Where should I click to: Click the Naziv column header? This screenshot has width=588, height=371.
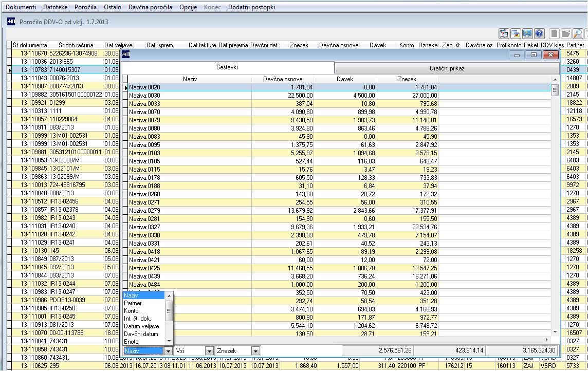click(190, 79)
